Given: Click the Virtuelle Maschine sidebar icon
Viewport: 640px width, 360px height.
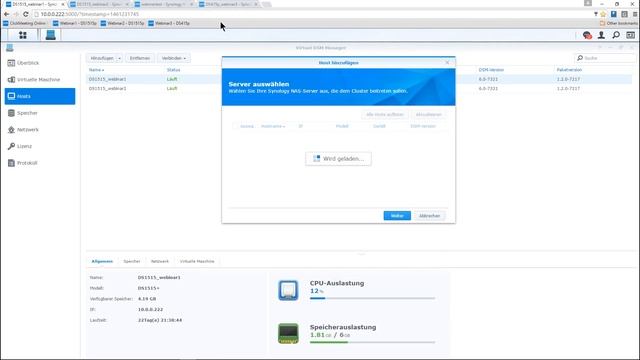Looking at the screenshot, I should click(x=11, y=80).
